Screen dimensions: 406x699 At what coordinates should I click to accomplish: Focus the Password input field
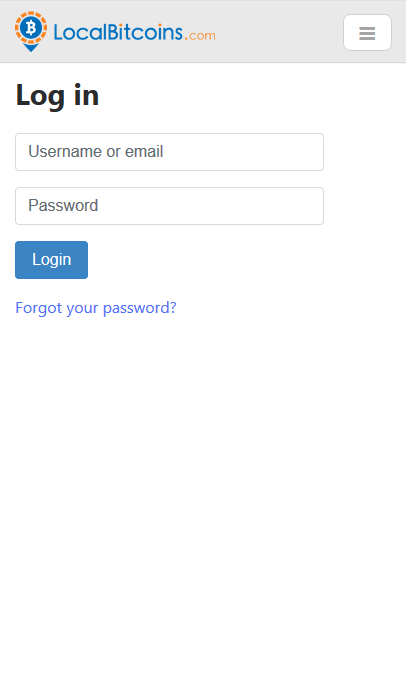coord(169,206)
